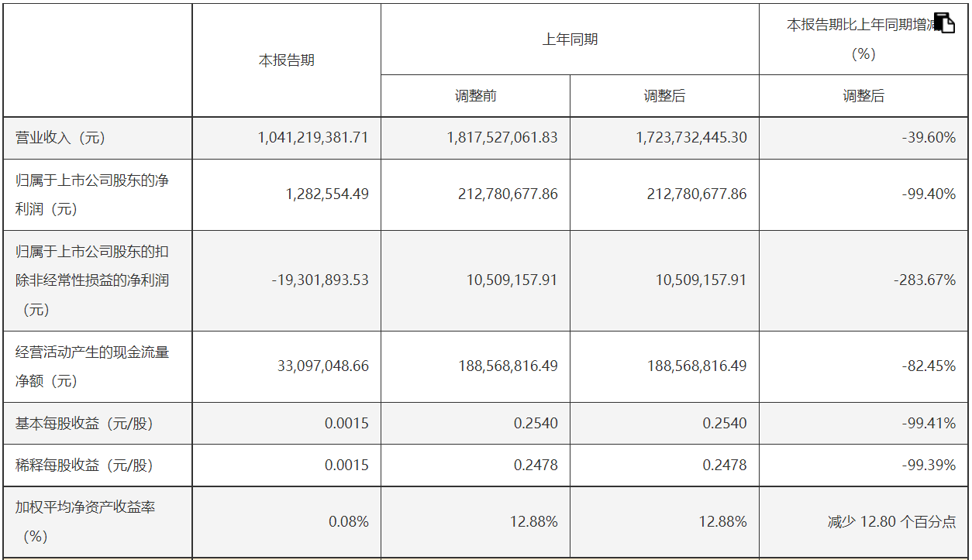972x560 pixels.
Task: Select the -99.40% change cell
Action: [929, 194]
